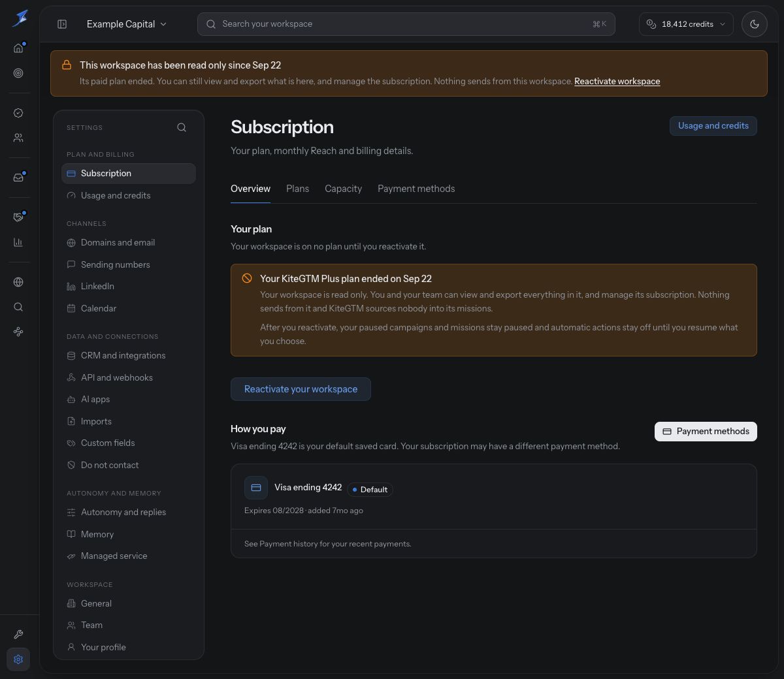The image size is (784, 679).
Task: Click the lock icon in read-only banner
Action: [x=67, y=65]
